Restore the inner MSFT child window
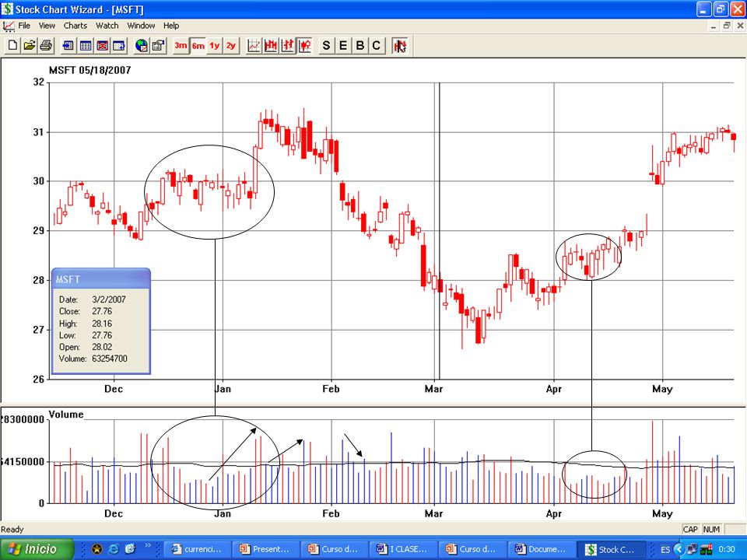Image resolution: width=747 pixels, height=560 pixels. pos(727,26)
